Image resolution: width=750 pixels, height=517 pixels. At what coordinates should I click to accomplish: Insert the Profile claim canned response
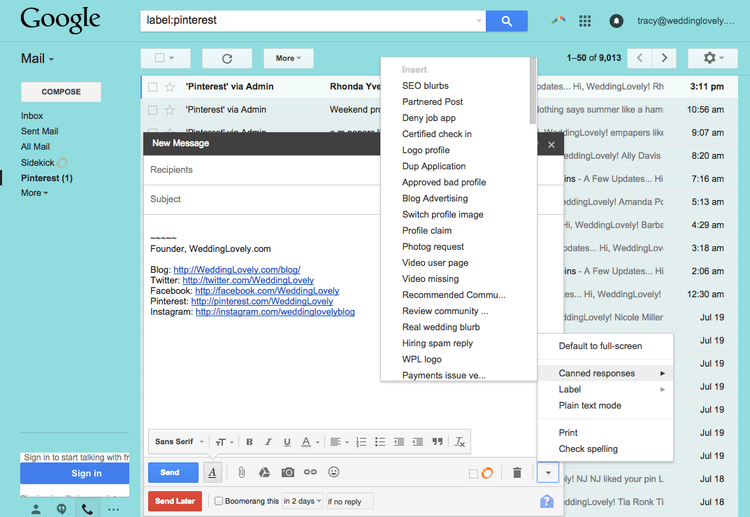tap(427, 231)
